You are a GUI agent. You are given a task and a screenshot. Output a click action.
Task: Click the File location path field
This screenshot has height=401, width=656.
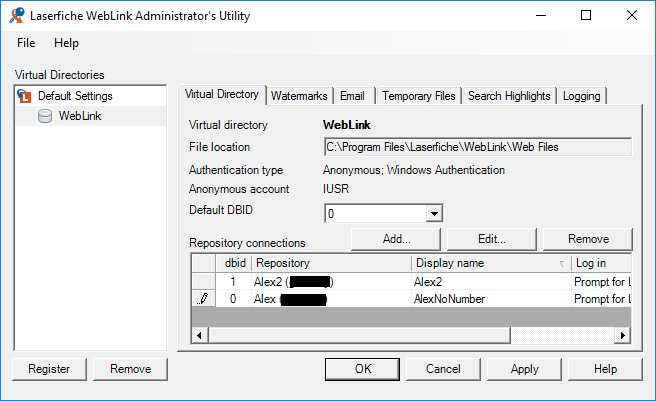point(478,147)
